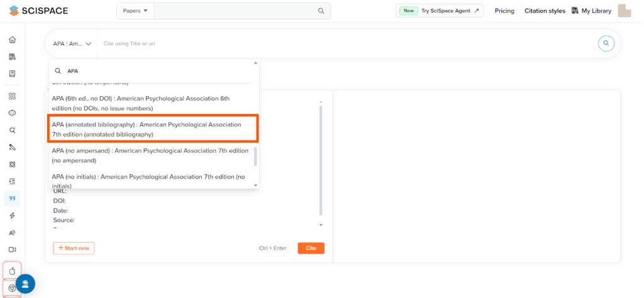
Task: Click the Source: field label
Action: (x=64, y=220)
